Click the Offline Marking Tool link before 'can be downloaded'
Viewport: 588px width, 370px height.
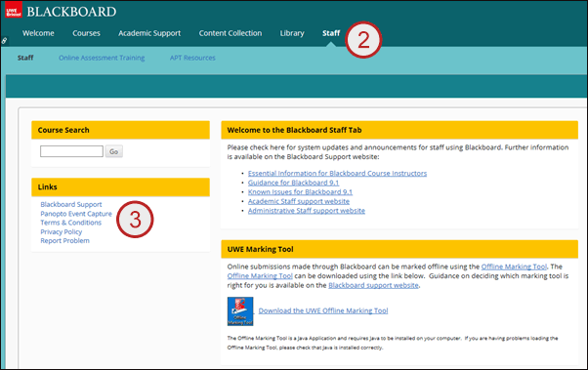click(x=260, y=276)
